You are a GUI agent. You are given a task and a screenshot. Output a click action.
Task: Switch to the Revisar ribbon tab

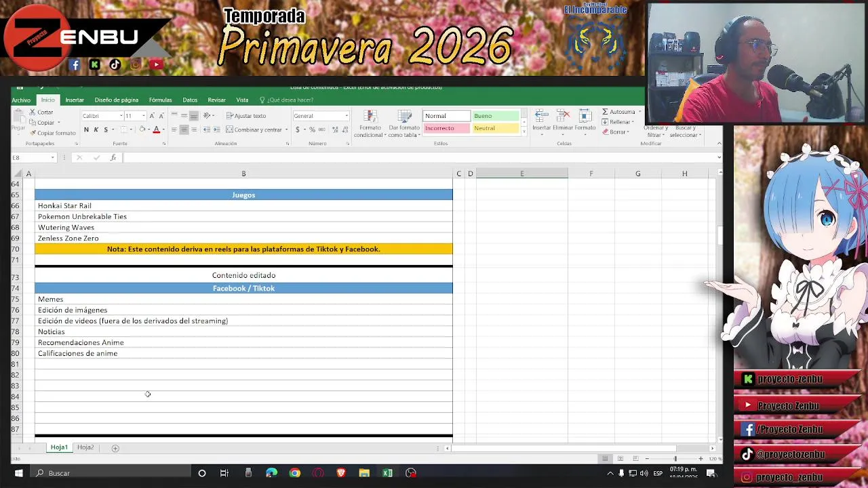(217, 100)
